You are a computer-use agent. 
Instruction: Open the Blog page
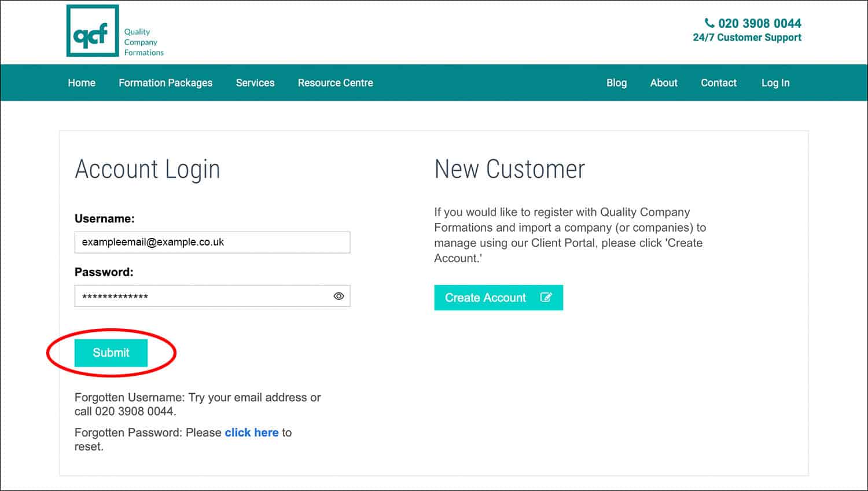pos(616,83)
